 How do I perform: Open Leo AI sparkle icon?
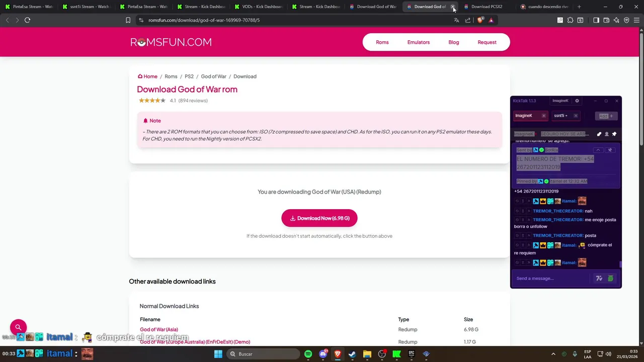click(x=616, y=20)
